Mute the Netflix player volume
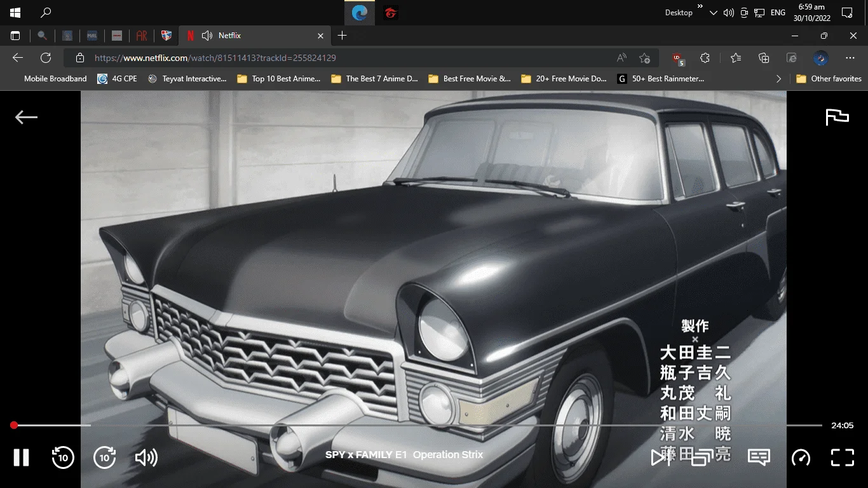 (146, 457)
